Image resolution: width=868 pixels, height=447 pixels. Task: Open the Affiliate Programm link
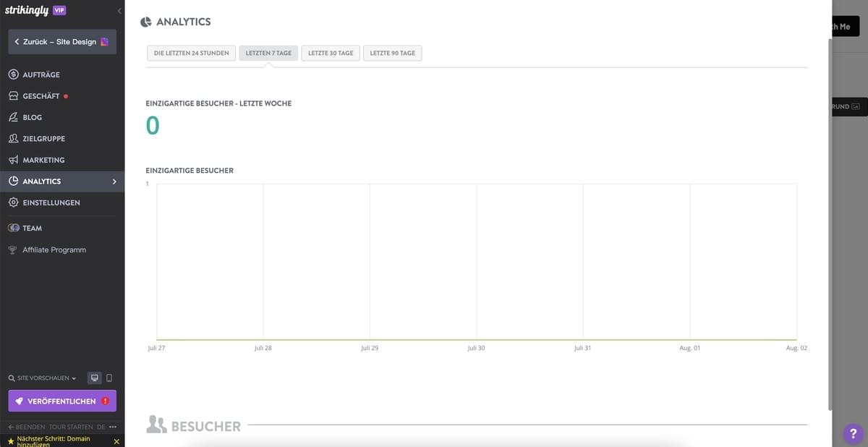(54, 250)
